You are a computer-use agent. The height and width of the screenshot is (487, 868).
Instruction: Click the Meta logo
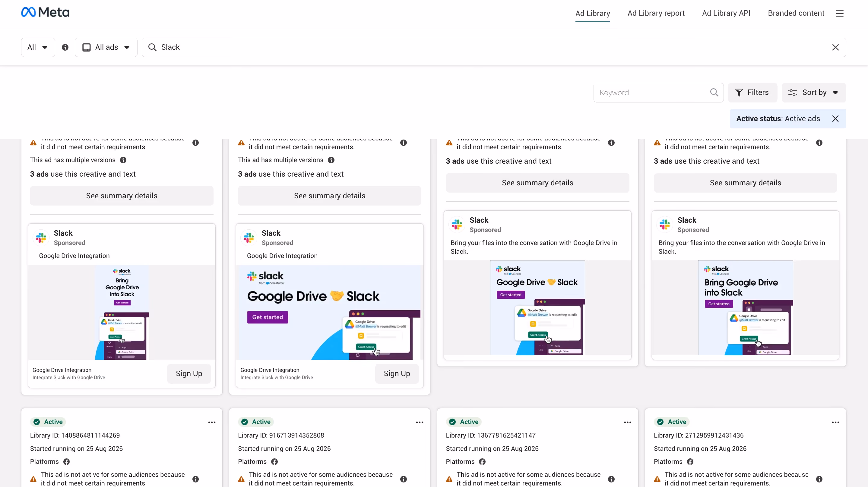[x=45, y=12]
